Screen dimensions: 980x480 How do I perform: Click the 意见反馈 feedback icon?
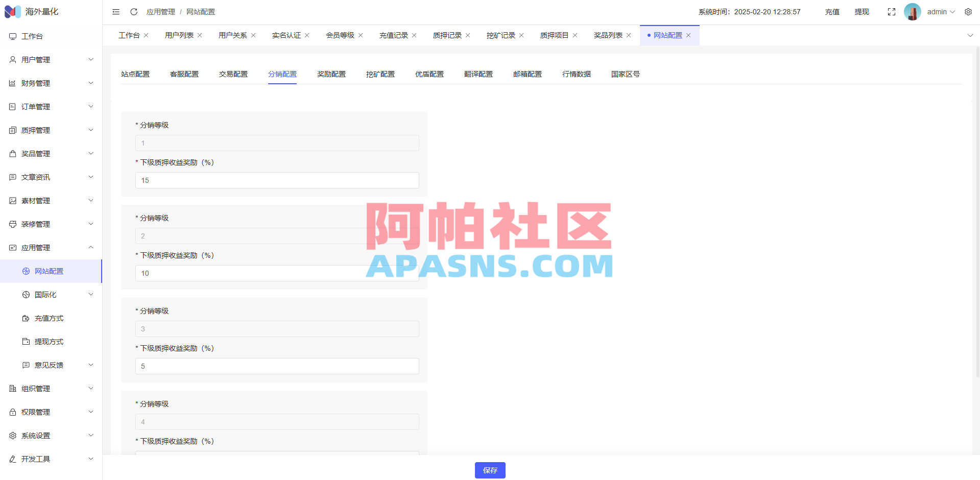(26, 365)
